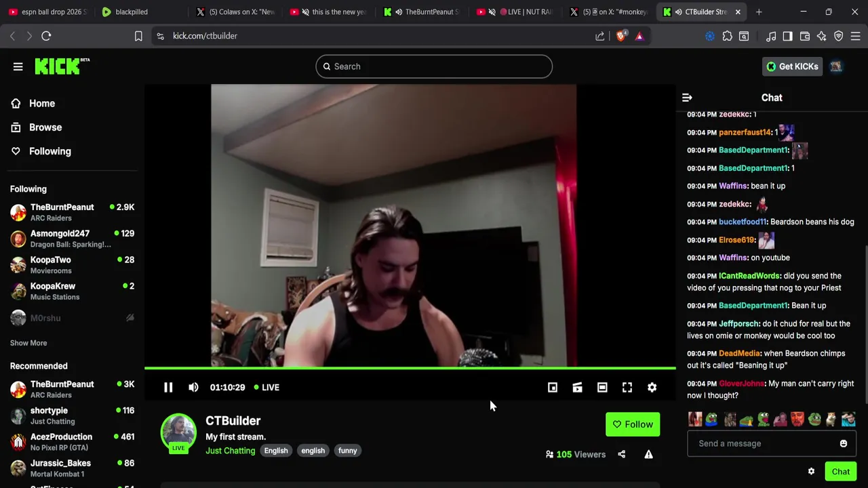Expand followed channels with Show More

[28, 343]
